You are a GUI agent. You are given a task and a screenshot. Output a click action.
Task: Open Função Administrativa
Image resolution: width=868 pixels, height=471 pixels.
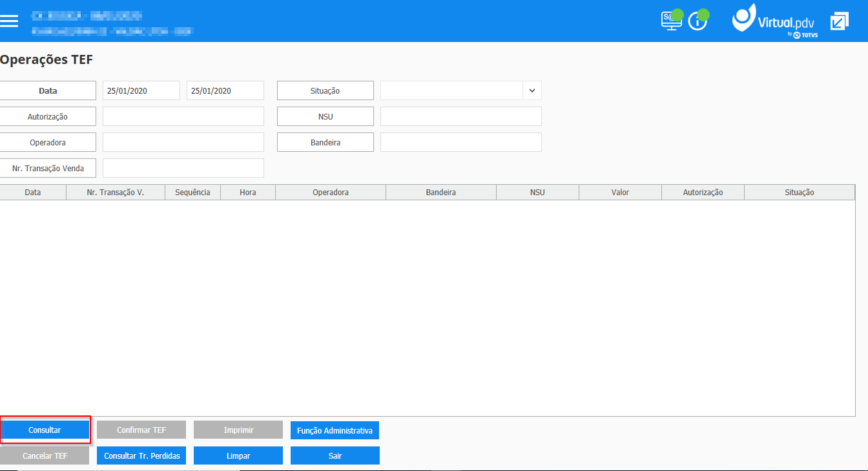coord(335,430)
